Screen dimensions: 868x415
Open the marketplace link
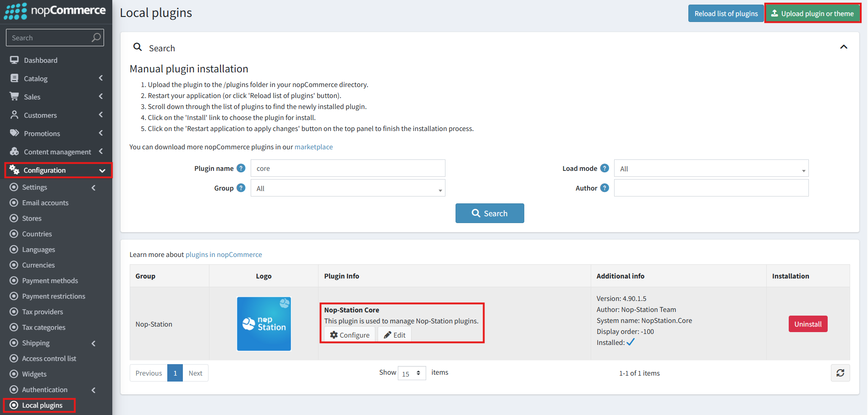tap(313, 147)
